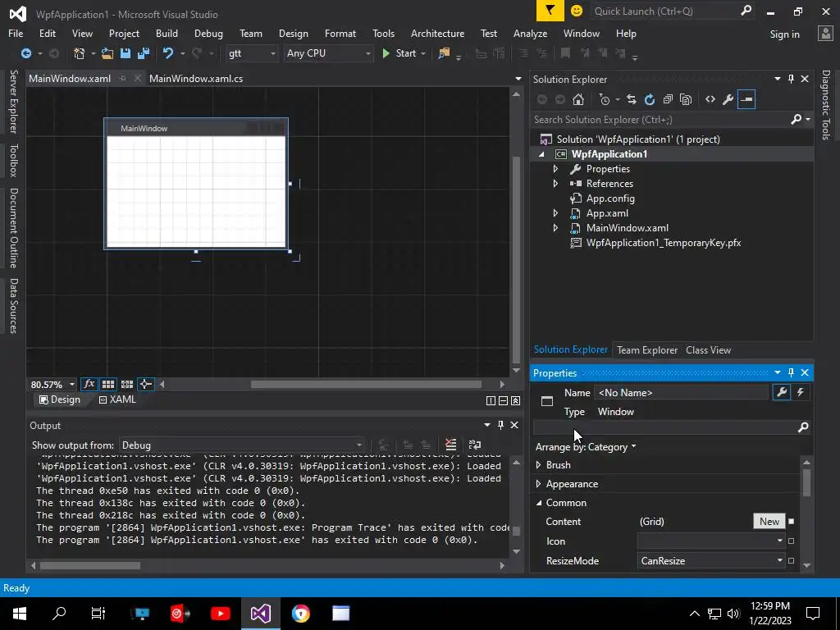This screenshot has width=840, height=630.
Task: Save the file with the floppy icon
Action: click(126, 53)
